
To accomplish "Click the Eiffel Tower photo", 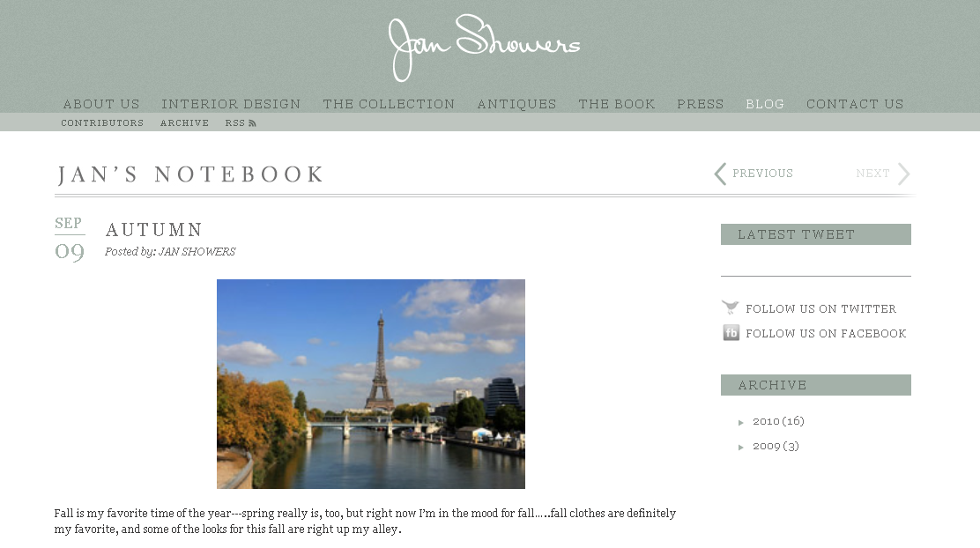I will (x=371, y=383).
